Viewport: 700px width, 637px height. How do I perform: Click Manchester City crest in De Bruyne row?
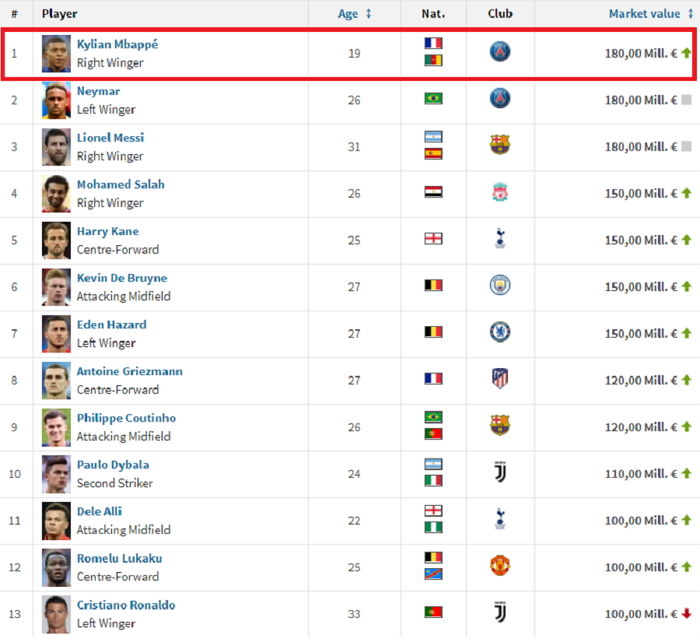[500, 285]
